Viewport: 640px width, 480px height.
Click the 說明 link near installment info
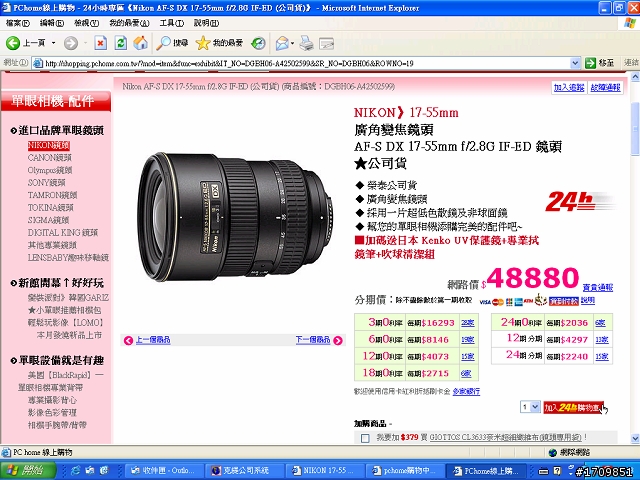[x=588, y=300]
